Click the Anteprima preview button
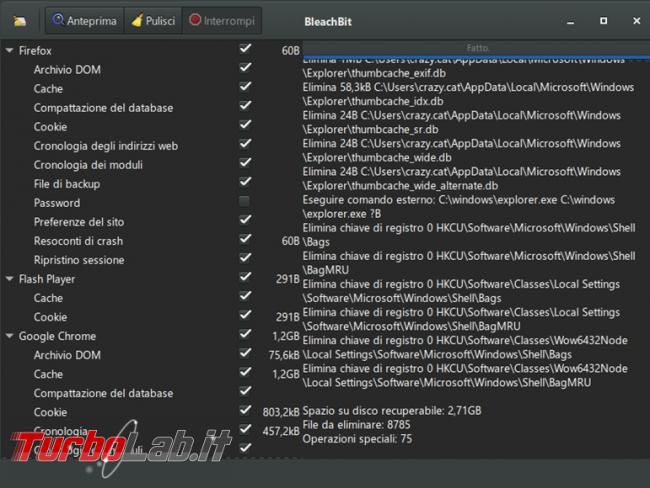This screenshot has width=650, height=488. [85, 21]
